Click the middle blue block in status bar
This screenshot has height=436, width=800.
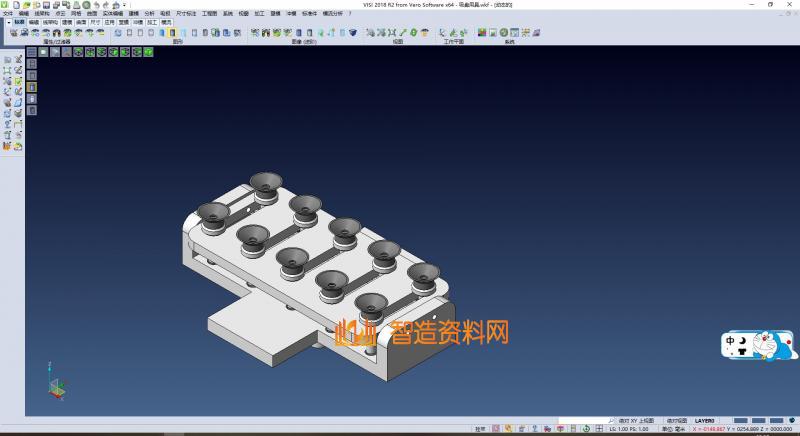(759, 421)
